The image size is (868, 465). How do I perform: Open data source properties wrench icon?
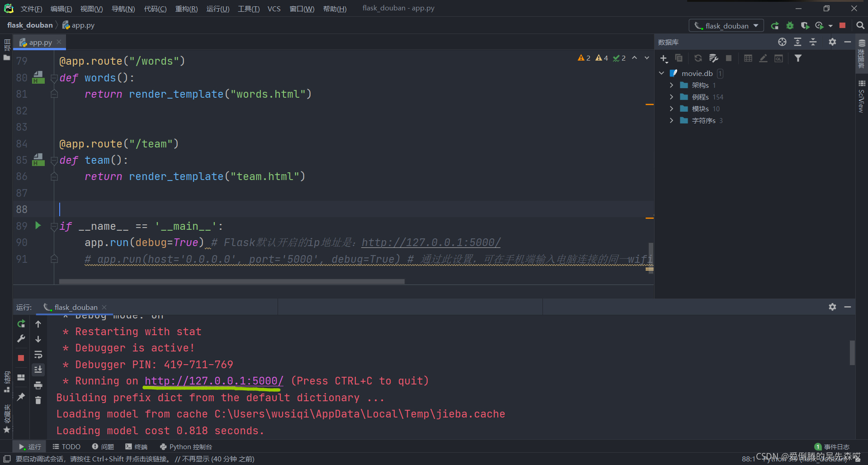[713, 58]
